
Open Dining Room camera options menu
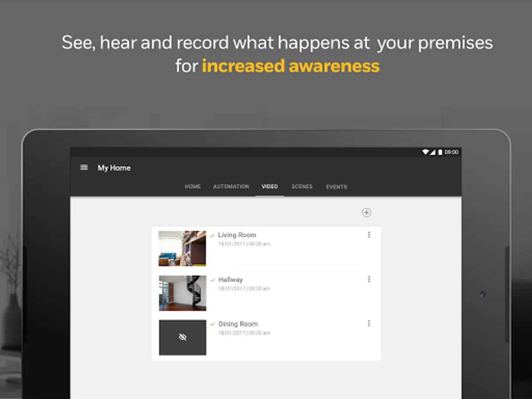[x=369, y=323]
